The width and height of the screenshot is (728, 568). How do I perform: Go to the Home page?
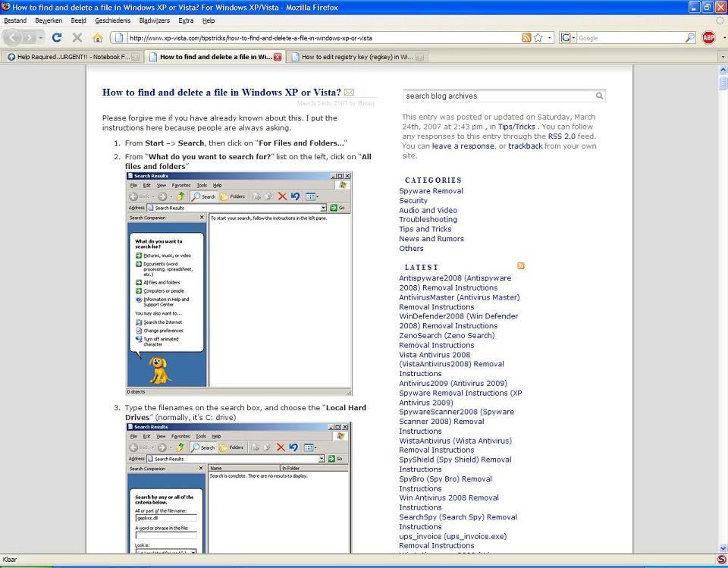coord(98,38)
